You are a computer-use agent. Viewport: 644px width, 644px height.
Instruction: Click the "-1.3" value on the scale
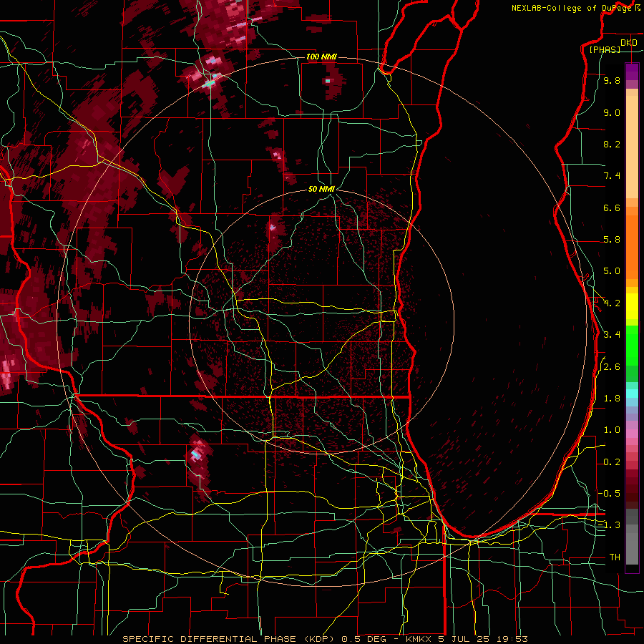tap(609, 525)
